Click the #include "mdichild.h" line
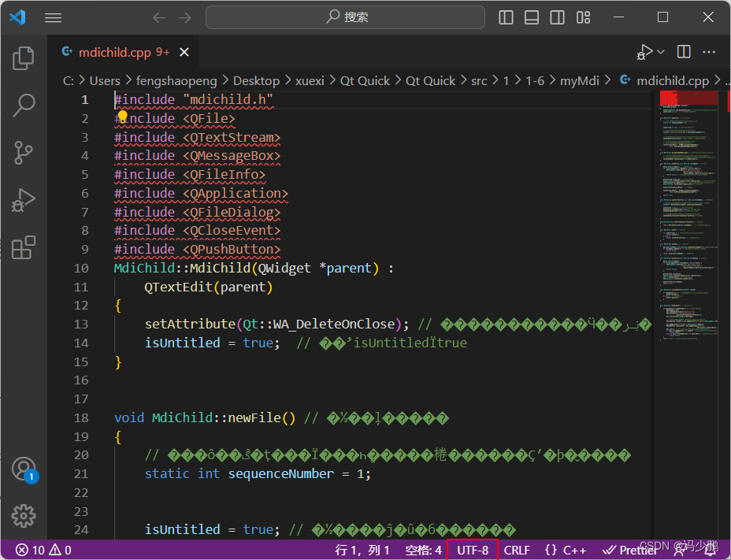This screenshot has width=731, height=560. pyautogui.click(x=194, y=100)
